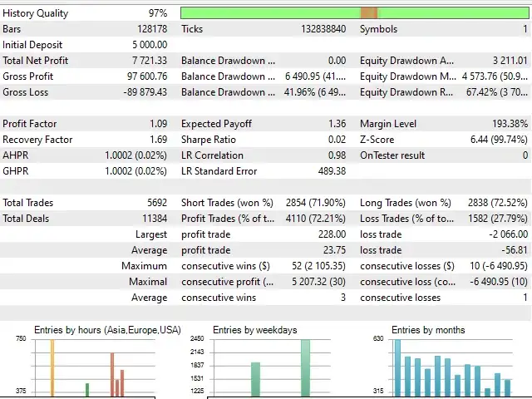Select Profit Factor value 1.09
Image resolution: width=532 pixels, height=399 pixels.
coord(159,124)
